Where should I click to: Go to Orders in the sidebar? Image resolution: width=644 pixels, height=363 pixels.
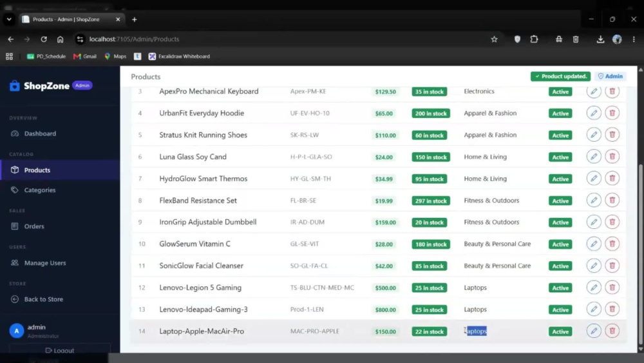[60, 226]
